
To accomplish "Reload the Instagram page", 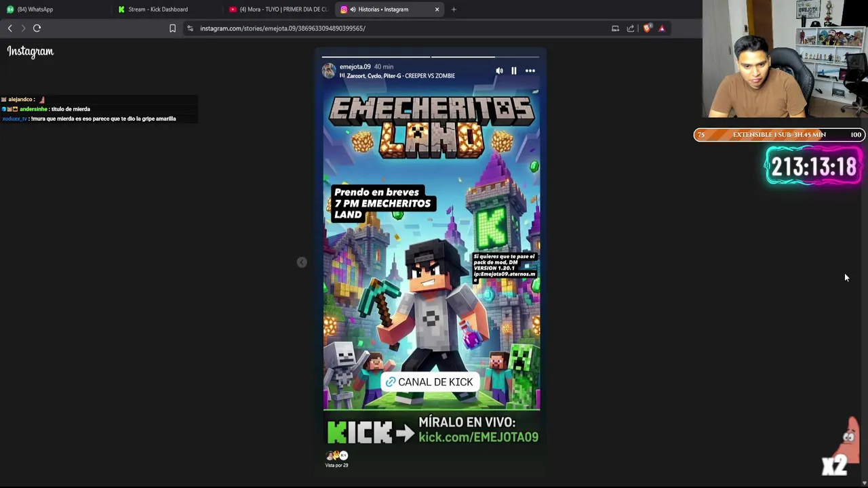I will point(37,28).
